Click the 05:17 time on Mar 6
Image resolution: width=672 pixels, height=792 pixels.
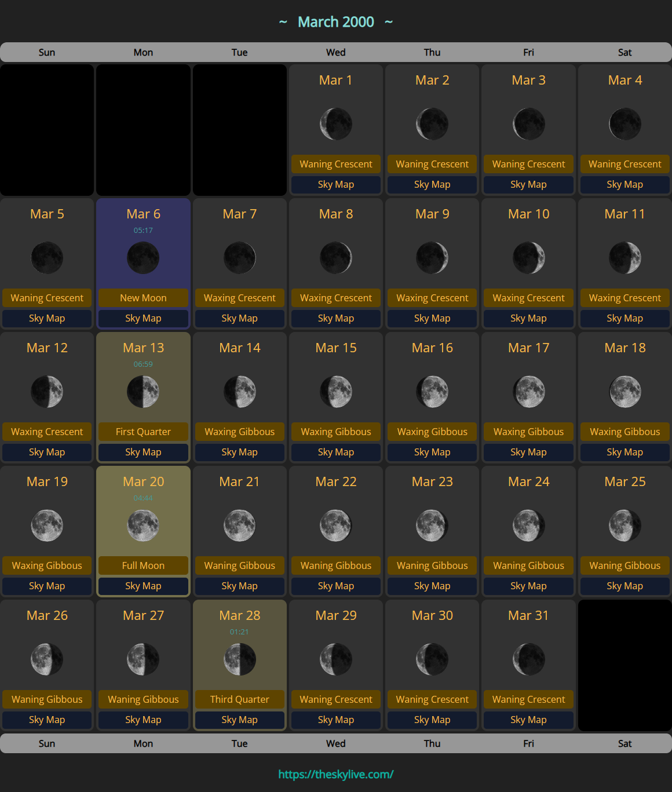[x=143, y=231]
